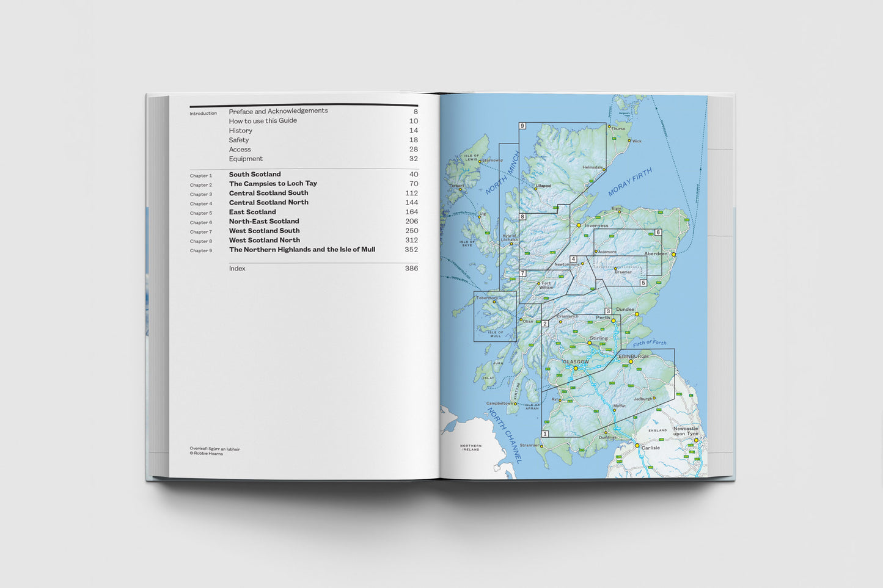This screenshot has width=883, height=588.
Task: Click the region 5 marker below Braemar
Action: click(643, 283)
